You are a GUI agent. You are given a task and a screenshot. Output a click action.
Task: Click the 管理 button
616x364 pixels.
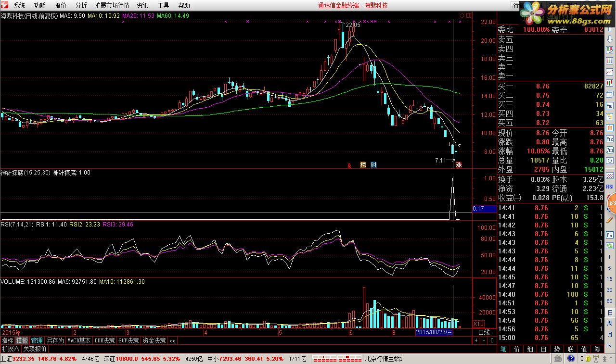37,340
